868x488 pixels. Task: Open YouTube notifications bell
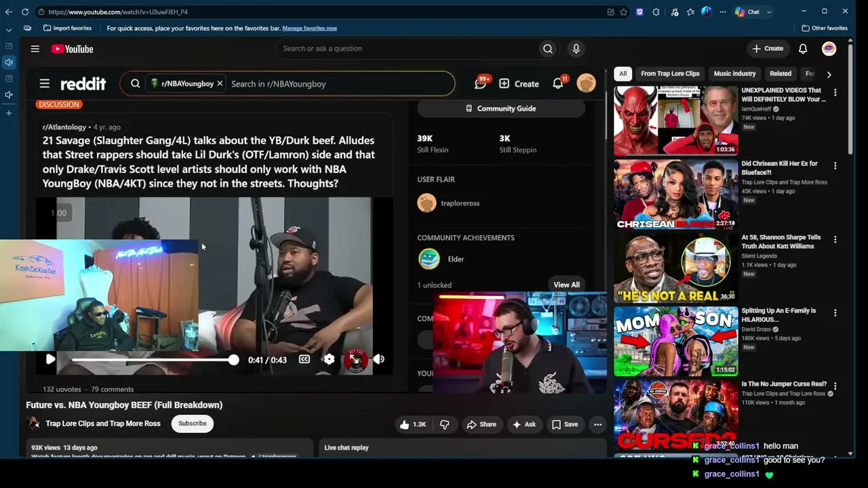(803, 49)
